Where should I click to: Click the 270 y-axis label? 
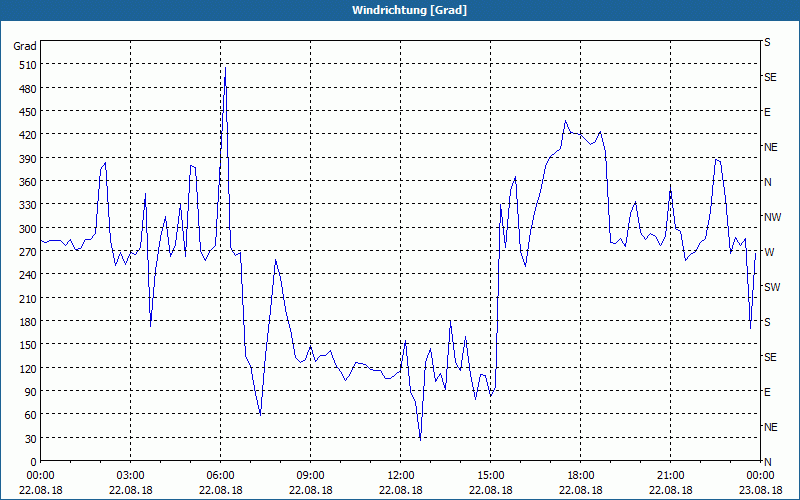pyautogui.click(x=28, y=252)
